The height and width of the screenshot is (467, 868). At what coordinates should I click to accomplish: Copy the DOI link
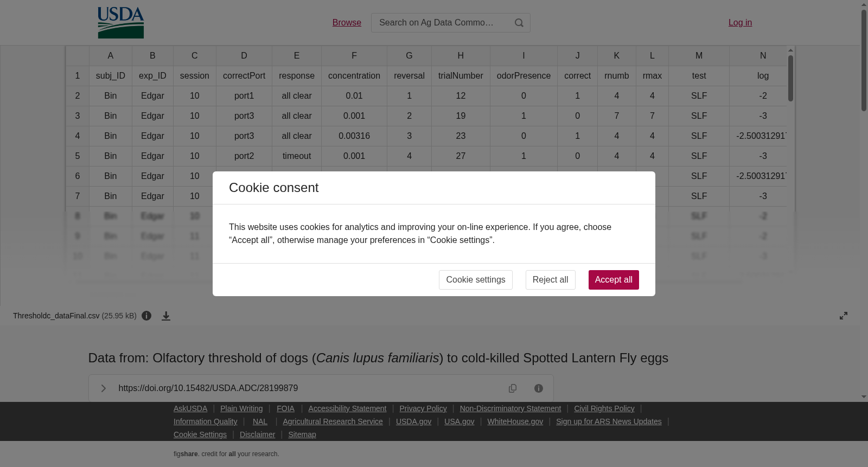pyautogui.click(x=513, y=388)
